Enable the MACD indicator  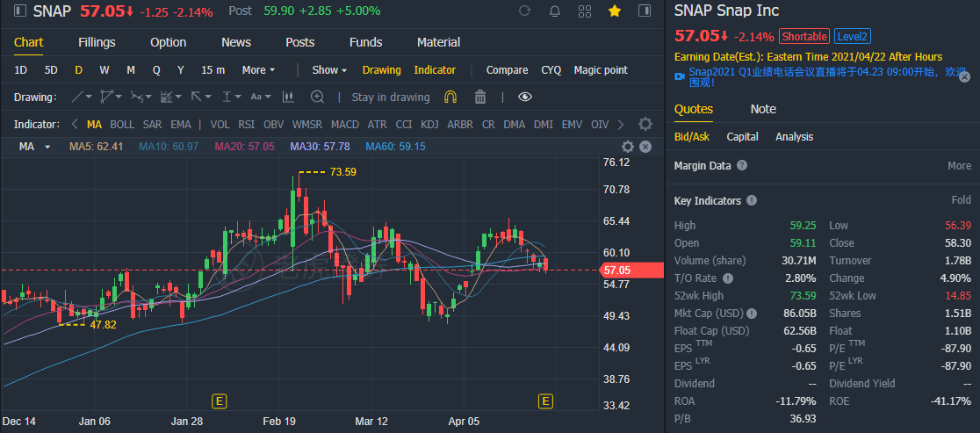345,125
